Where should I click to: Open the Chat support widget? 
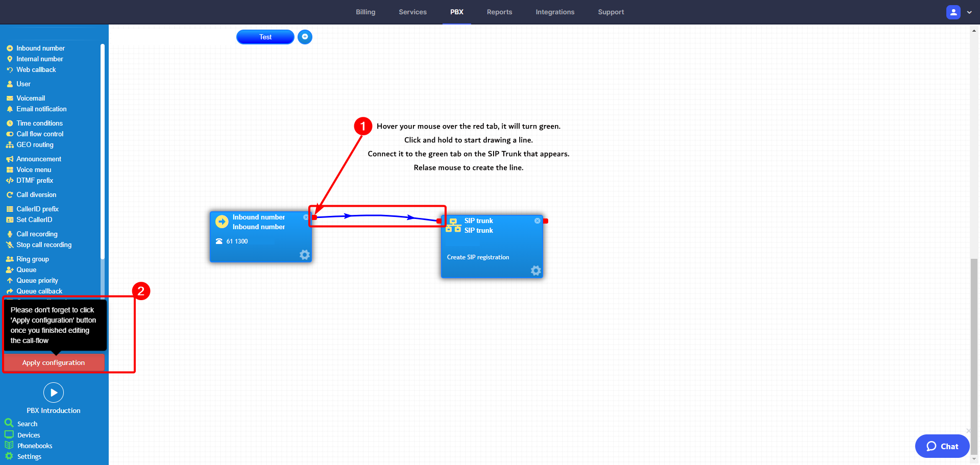942,446
